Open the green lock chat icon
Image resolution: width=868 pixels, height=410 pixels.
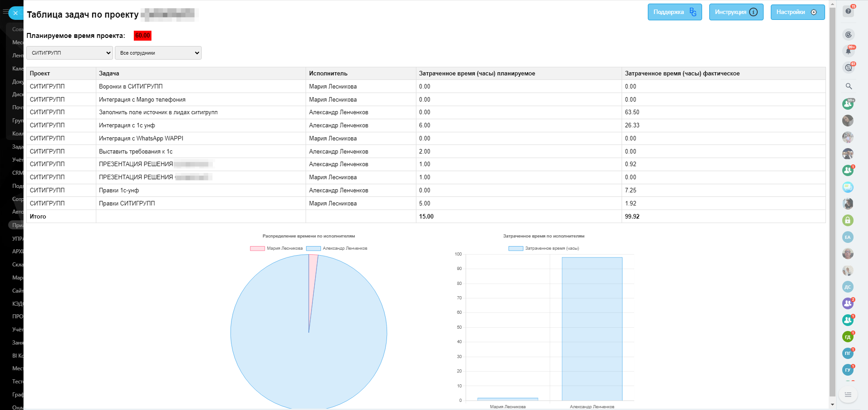[848, 220]
